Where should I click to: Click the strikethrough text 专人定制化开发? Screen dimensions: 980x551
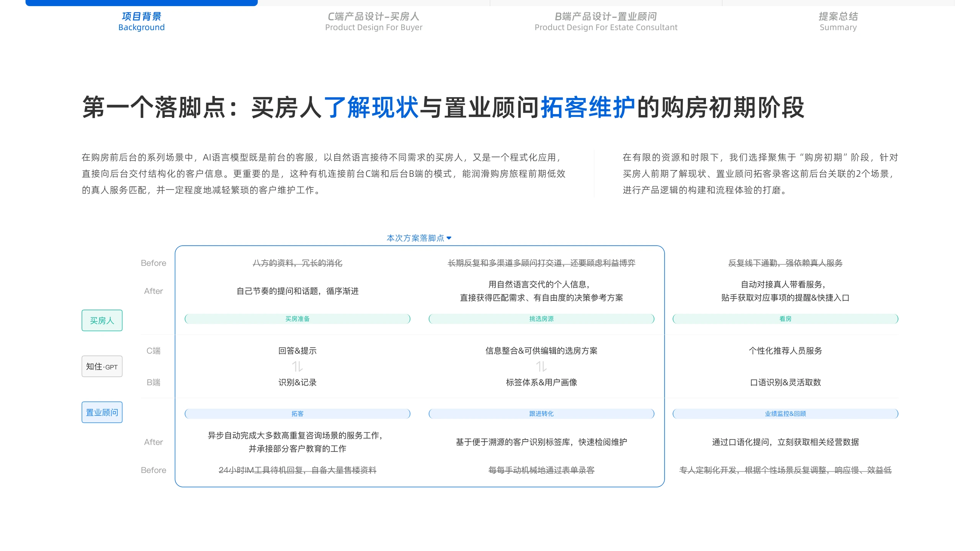[707, 470]
